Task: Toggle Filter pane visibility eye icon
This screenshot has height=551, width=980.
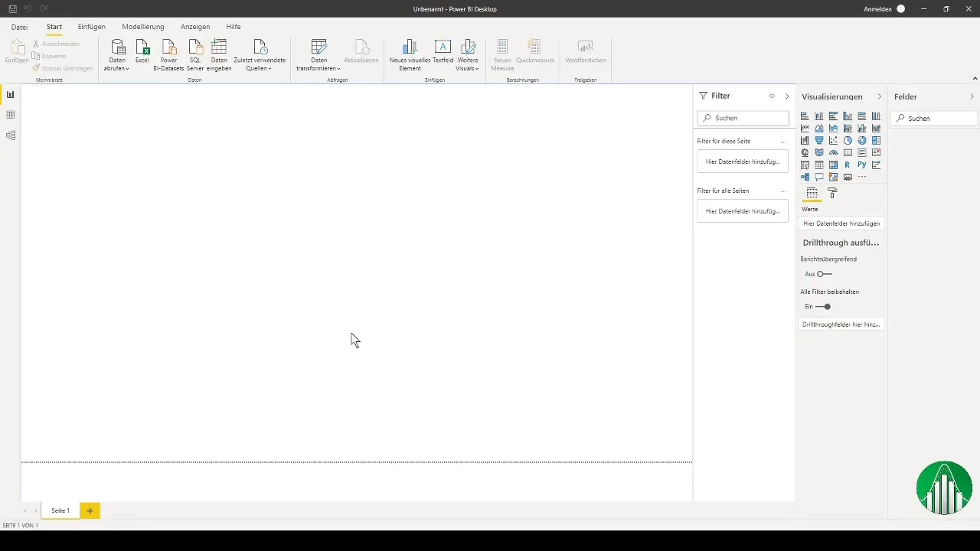Action: point(772,96)
